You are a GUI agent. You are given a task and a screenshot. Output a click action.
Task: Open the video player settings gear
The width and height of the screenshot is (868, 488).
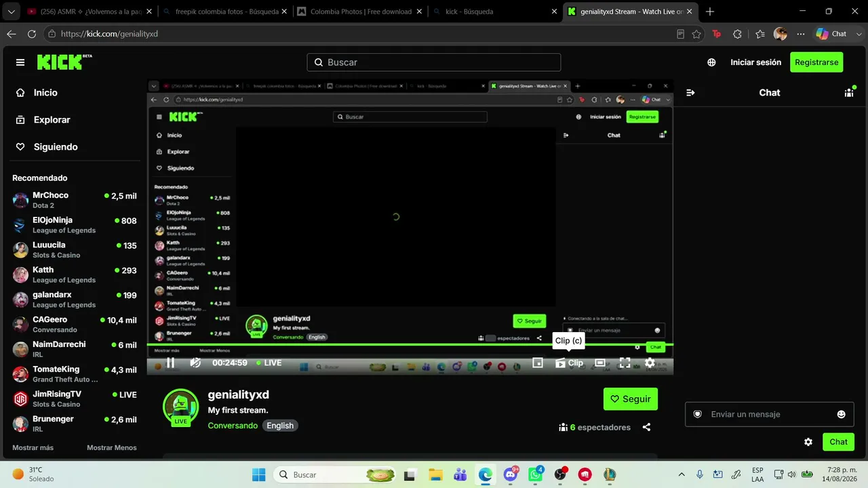click(x=650, y=363)
